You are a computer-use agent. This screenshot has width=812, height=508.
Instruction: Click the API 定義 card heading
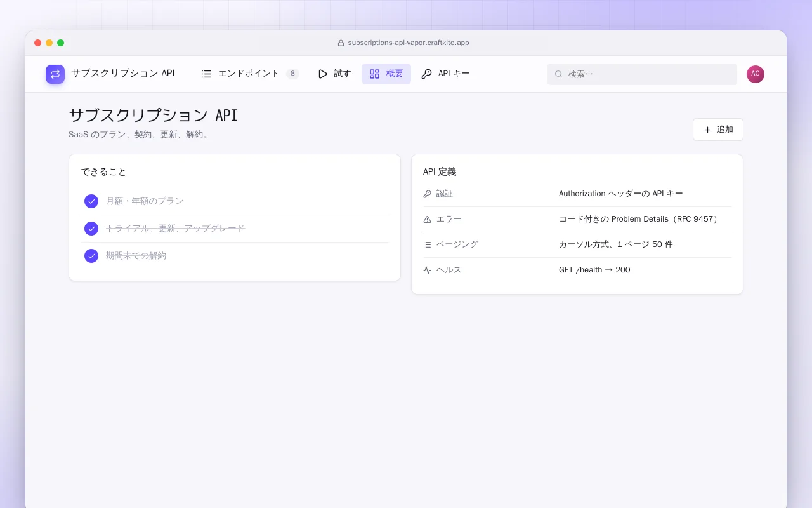[x=440, y=172]
